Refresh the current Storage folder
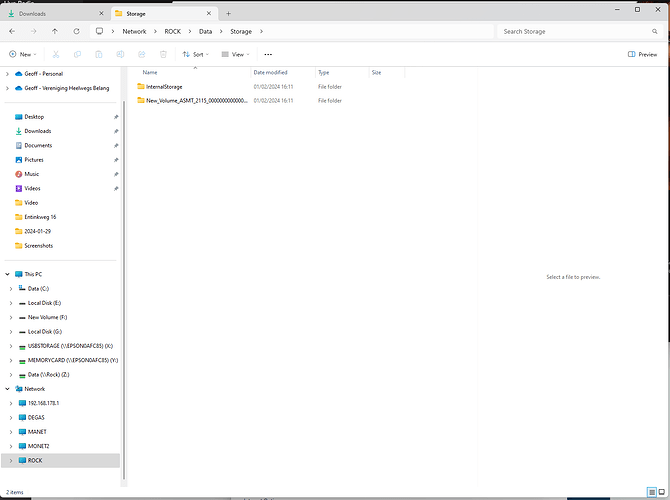The height and width of the screenshot is (500, 670). pyautogui.click(x=76, y=31)
